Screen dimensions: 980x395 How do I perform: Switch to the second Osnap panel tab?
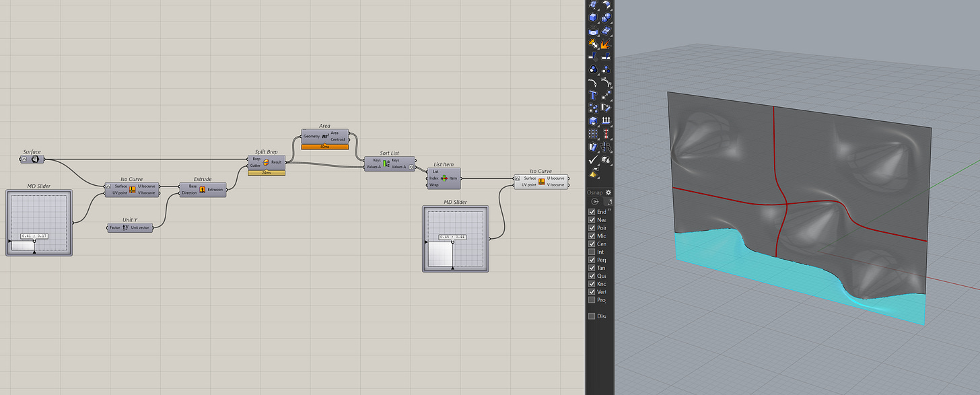[608, 201]
